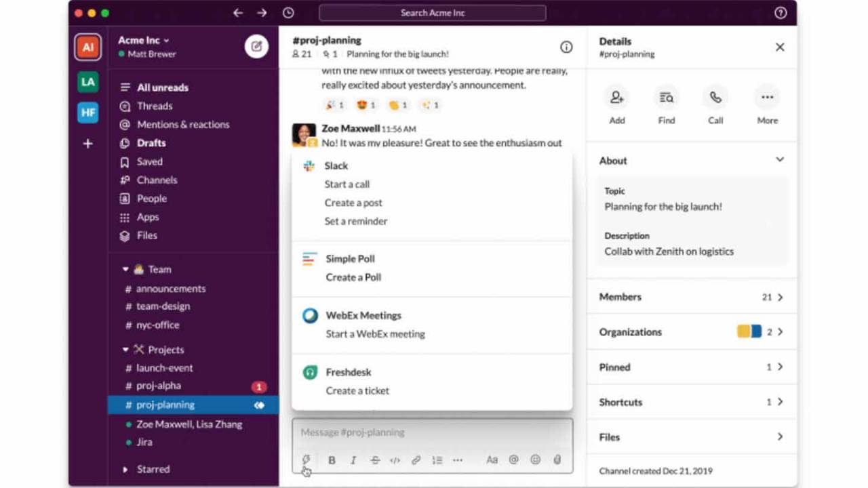
Task: Open the Members list row
Action: pyautogui.click(x=691, y=297)
